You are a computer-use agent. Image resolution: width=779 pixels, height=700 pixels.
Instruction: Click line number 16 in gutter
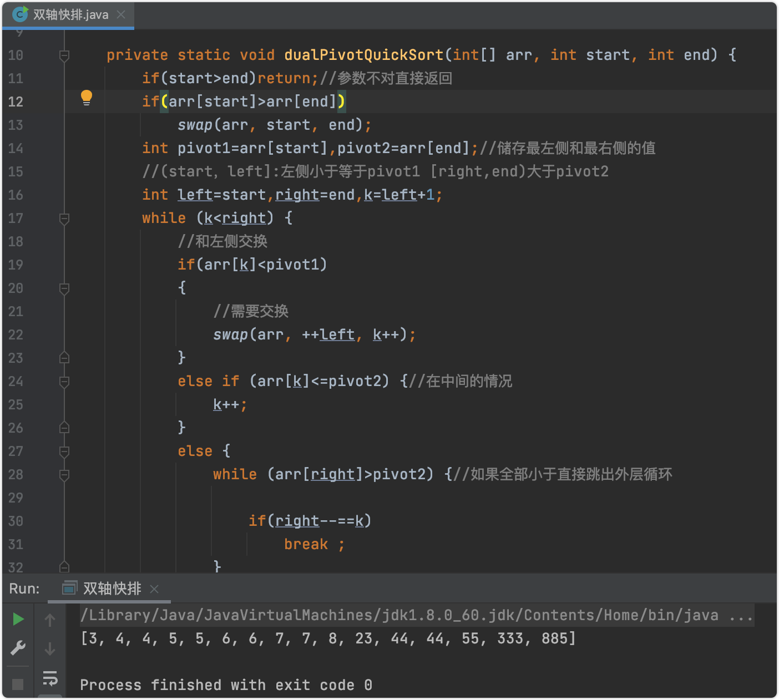[16, 195]
